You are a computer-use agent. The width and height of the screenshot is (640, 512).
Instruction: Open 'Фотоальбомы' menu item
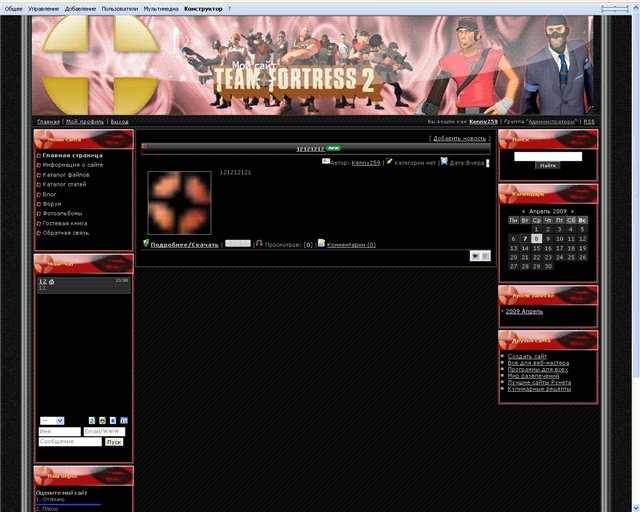pos(62,213)
